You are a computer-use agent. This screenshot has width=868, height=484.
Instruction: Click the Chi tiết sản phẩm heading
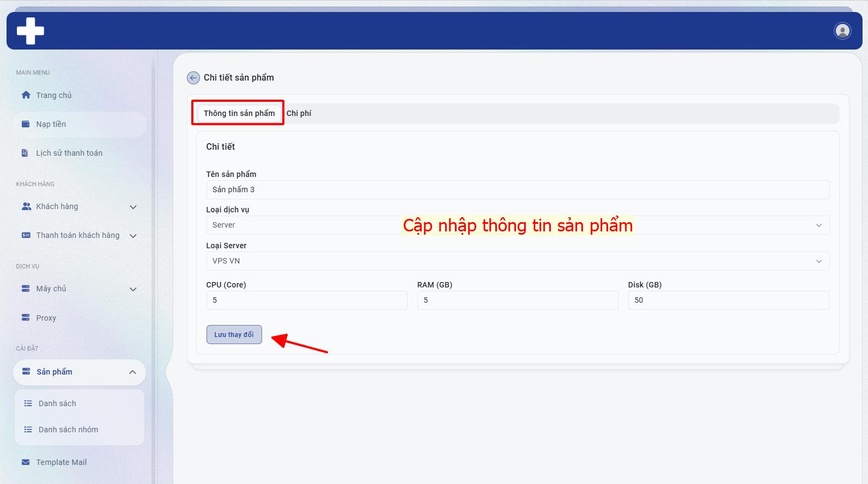tap(239, 78)
